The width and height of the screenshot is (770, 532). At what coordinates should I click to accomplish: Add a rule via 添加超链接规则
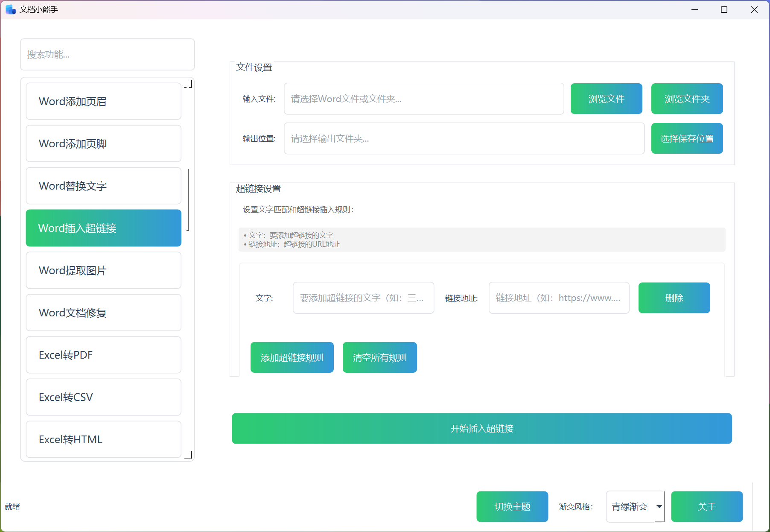[292, 357]
